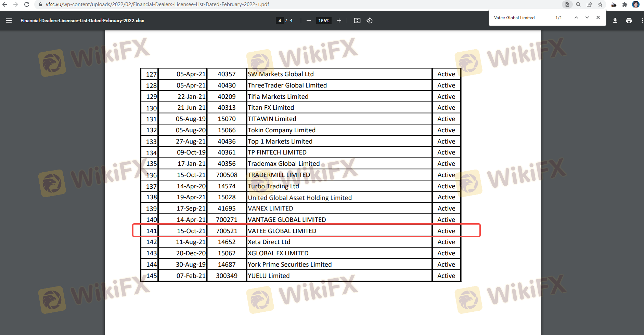
Task: Jump to previous search match arrow
Action: tap(576, 17)
